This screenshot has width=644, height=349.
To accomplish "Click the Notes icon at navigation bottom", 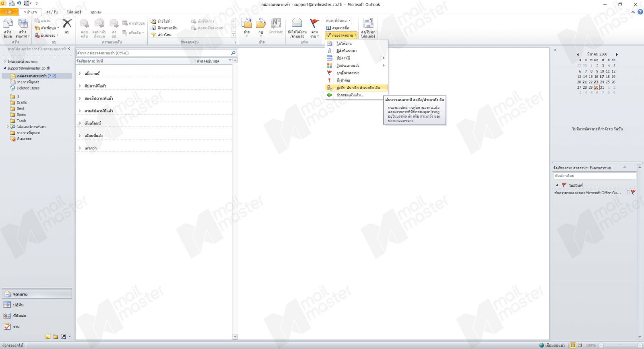I will (x=48, y=337).
